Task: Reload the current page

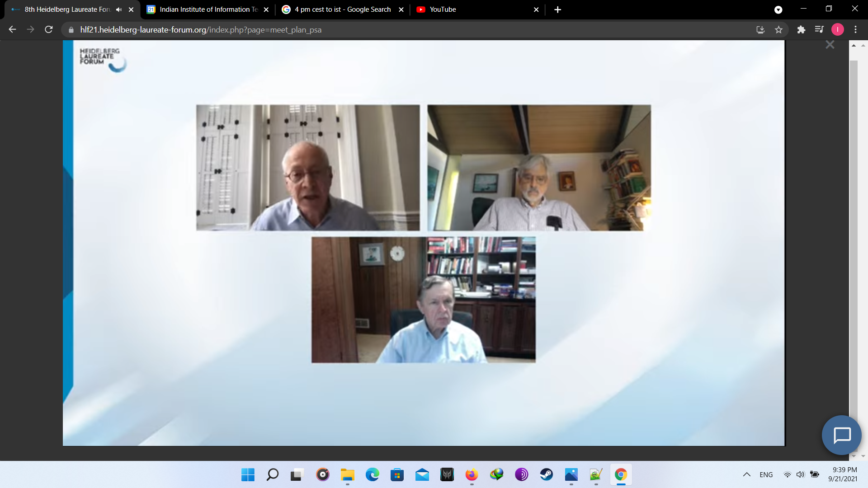Action: (49, 30)
